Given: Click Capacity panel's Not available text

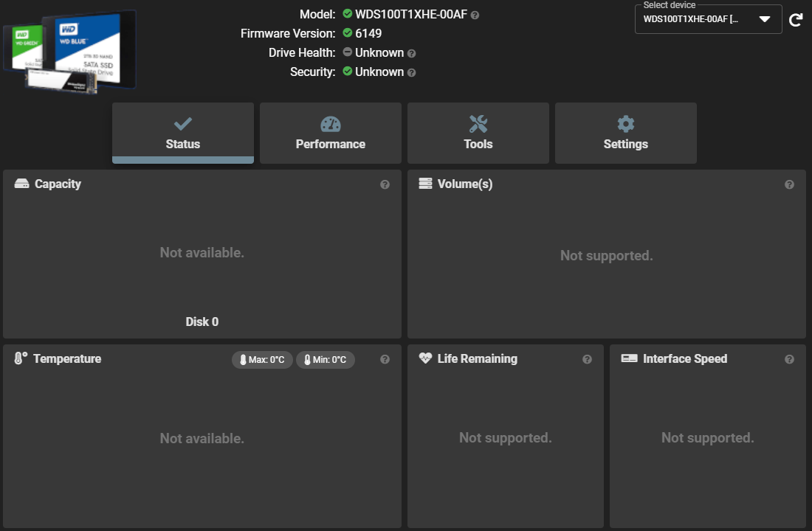Looking at the screenshot, I should click(202, 252).
